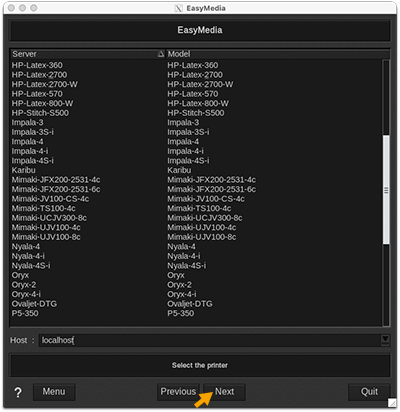Toggle the Server column sort triangle
This screenshot has width=400, height=412.
(161, 54)
